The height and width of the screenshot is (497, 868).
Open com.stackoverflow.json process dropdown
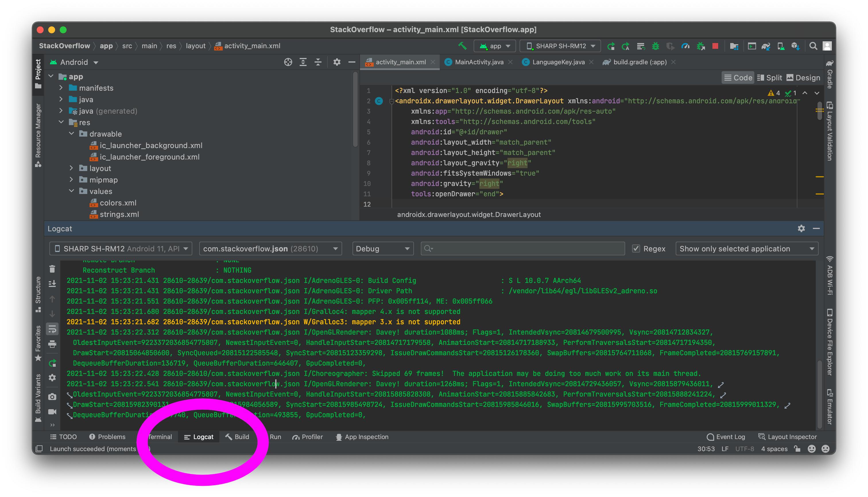[270, 248]
